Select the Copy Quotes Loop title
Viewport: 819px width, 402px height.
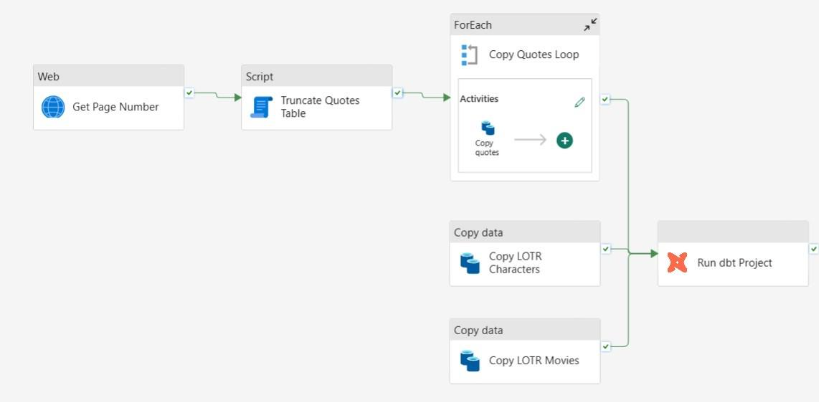tap(533, 54)
